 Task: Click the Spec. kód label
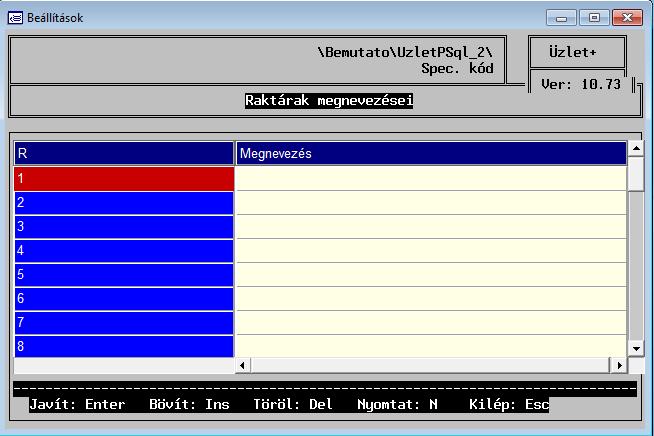point(457,68)
